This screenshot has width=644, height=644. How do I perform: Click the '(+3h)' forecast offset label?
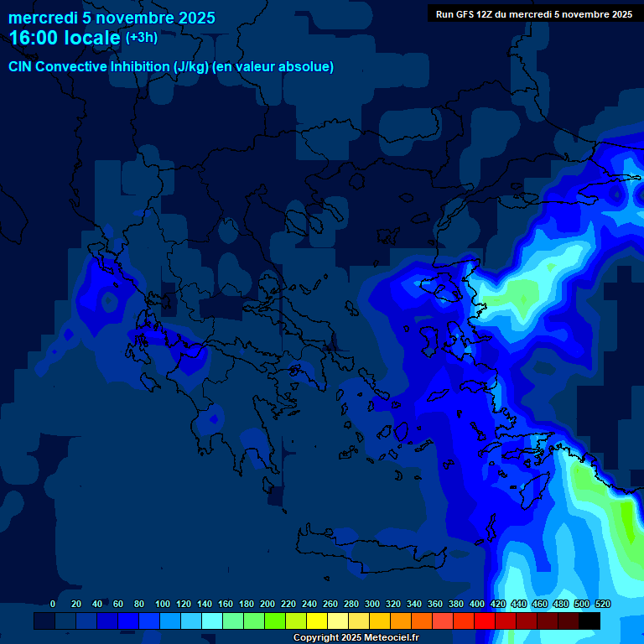pos(141,37)
